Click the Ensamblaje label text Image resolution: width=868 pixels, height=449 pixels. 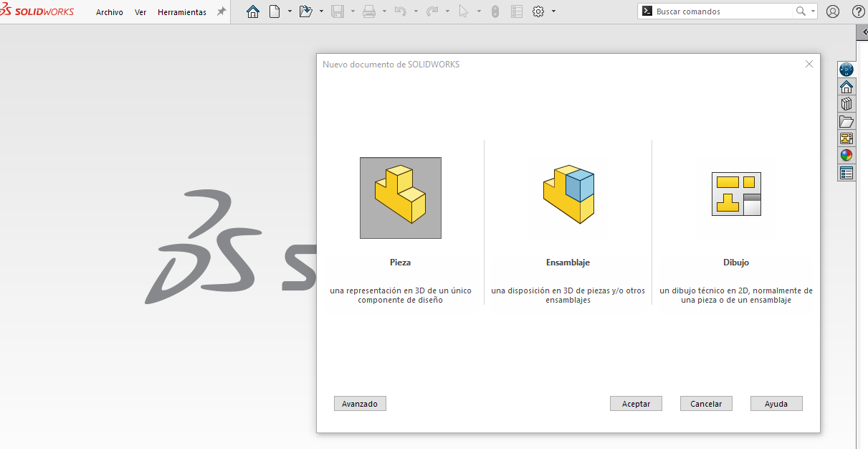pyautogui.click(x=568, y=263)
